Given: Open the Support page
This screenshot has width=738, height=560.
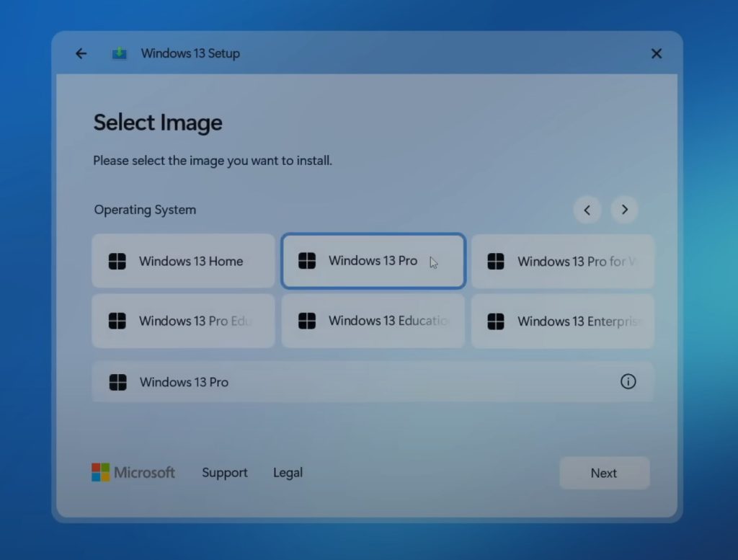Looking at the screenshot, I should pos(224,472).
